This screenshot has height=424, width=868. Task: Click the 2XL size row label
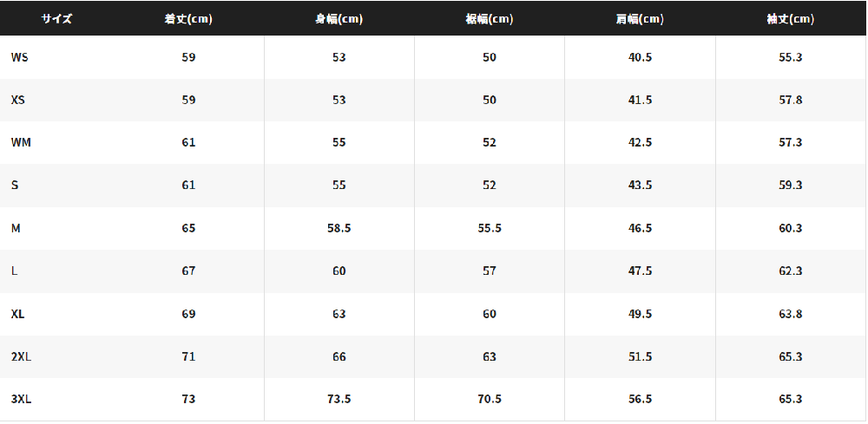tap(21, 356)
